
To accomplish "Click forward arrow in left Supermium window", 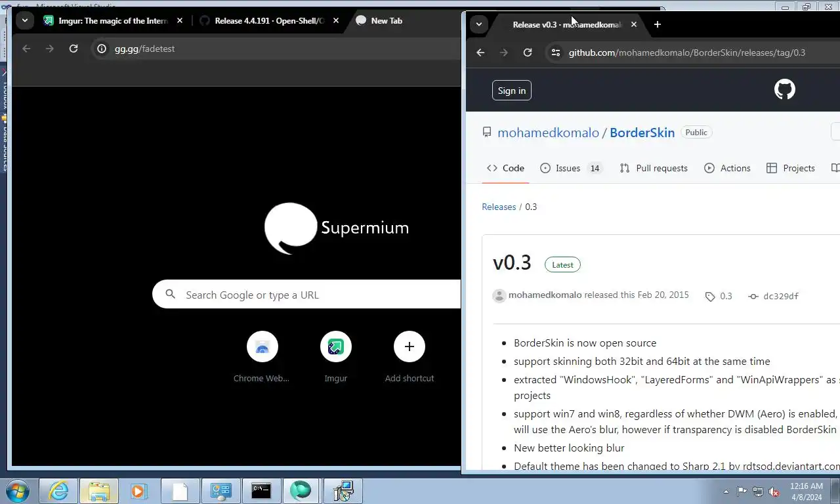I will (x=50, y=49).
